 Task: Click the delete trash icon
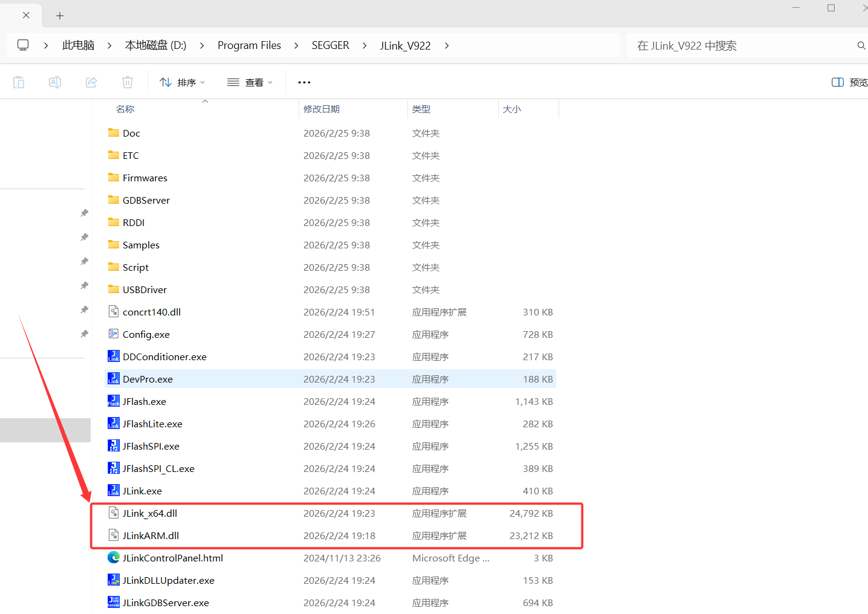[128, 82]
